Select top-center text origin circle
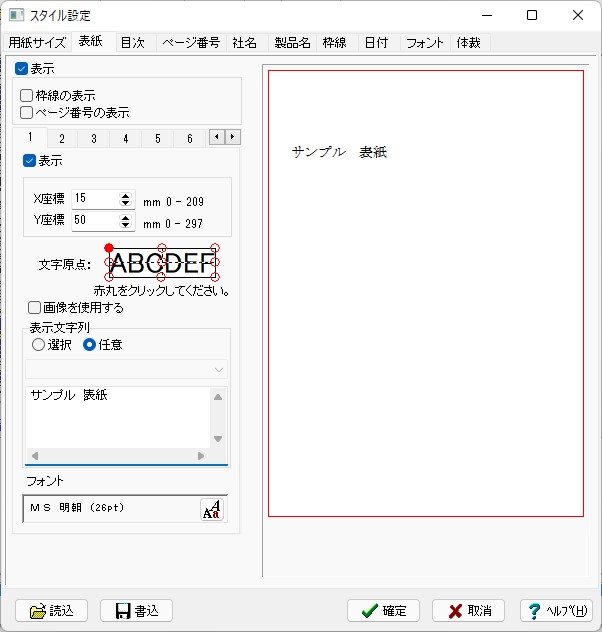The image size is (602, 632). pyautogui.click(x=162, y=248)
